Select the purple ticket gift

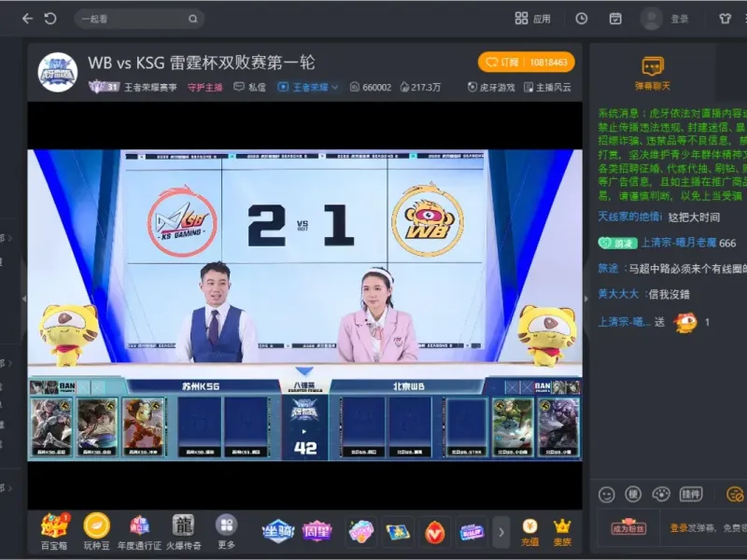click(472, 531)
